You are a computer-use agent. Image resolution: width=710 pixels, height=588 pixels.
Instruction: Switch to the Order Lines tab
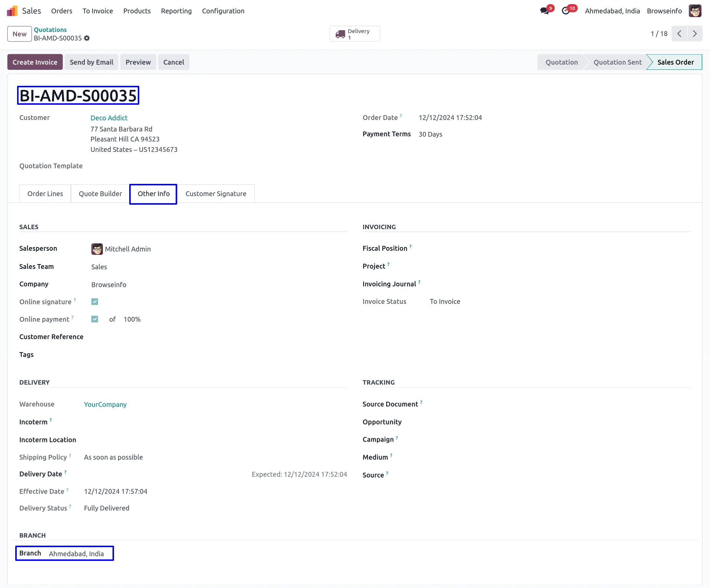(45, 194)
